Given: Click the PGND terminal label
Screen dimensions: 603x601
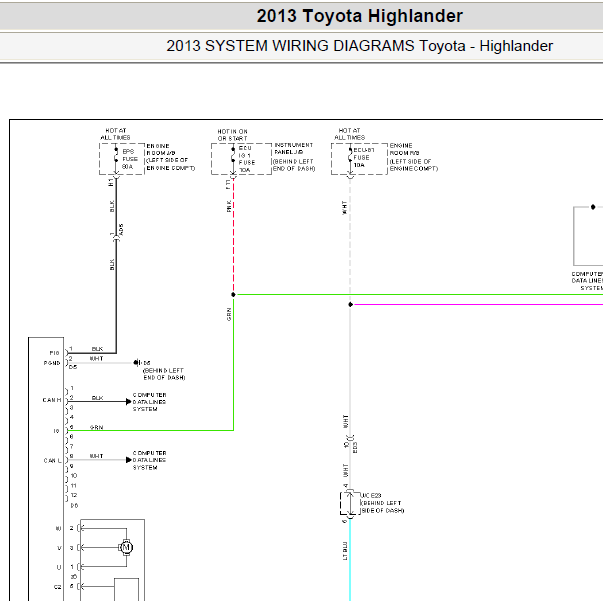Looking at the screenshot, I should (54, 362).
